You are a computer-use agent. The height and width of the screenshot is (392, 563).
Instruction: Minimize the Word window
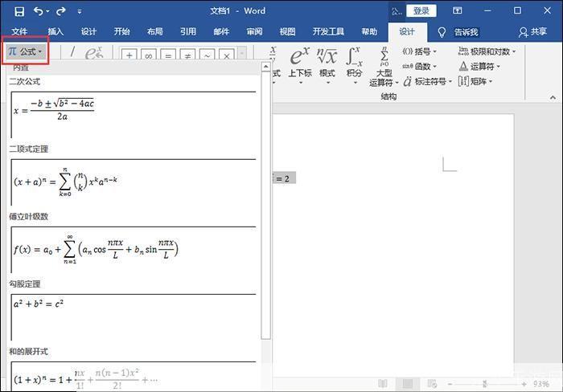tap(487, 10)
